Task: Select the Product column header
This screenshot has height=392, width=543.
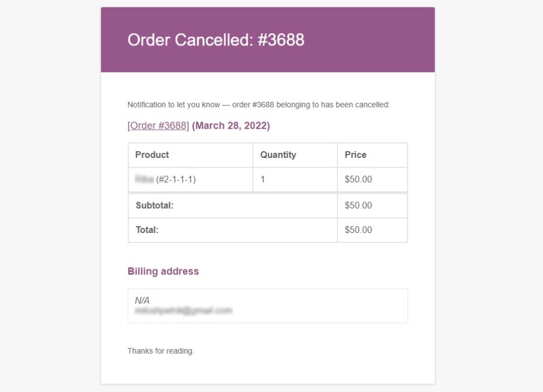Action: (152, 155)
